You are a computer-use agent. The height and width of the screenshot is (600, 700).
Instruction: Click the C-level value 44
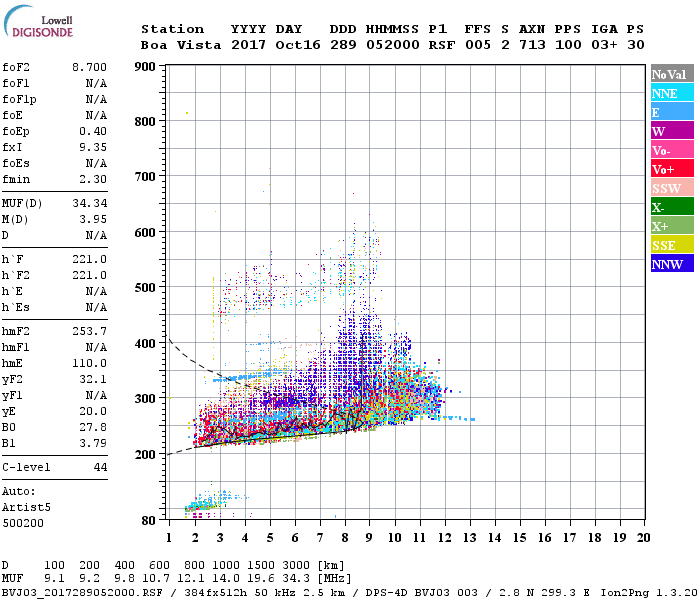[100, 467]
